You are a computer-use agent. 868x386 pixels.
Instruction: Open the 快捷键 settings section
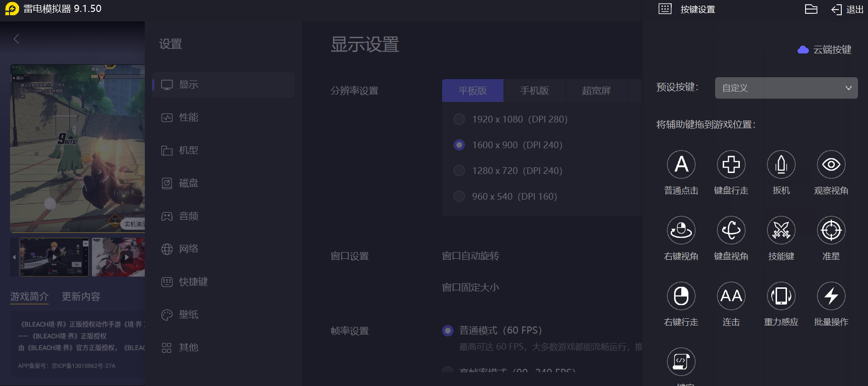pyautogui.click(x=223, y=282)
